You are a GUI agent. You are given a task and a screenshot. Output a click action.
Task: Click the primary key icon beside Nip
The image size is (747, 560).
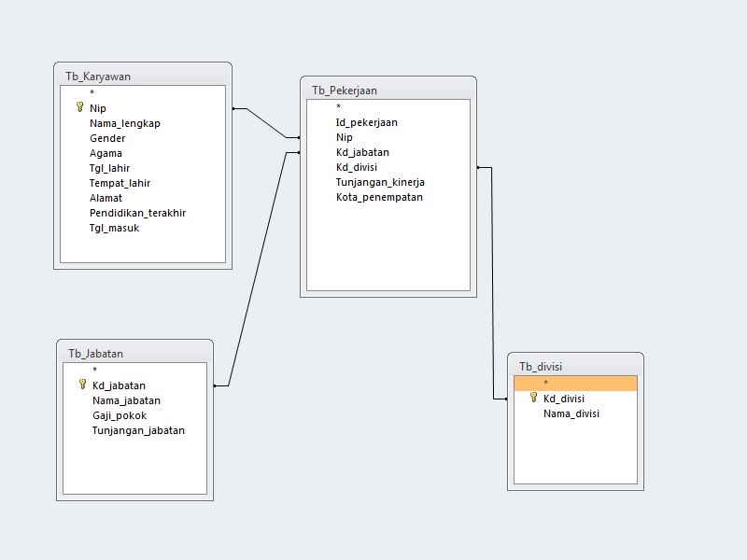pyautogui.click(x=80, y=107)
